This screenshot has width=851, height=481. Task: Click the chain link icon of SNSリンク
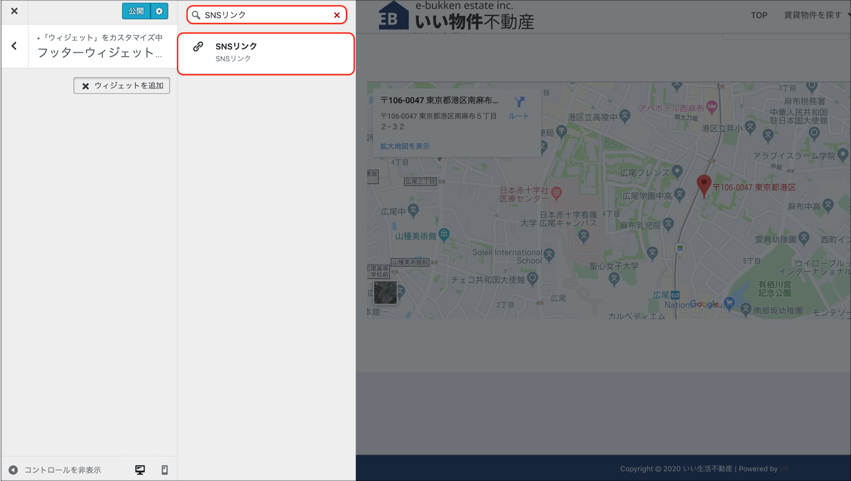tap(198, 47)
